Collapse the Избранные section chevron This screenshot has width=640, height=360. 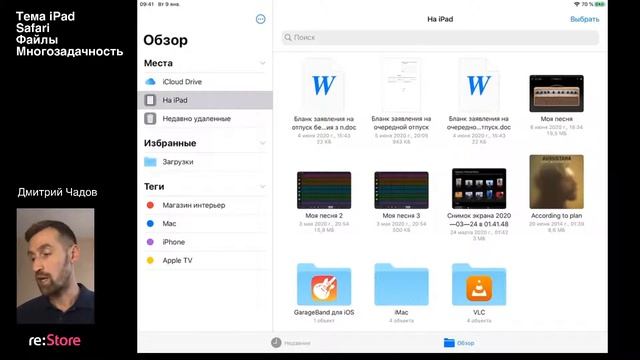point(263,143)
